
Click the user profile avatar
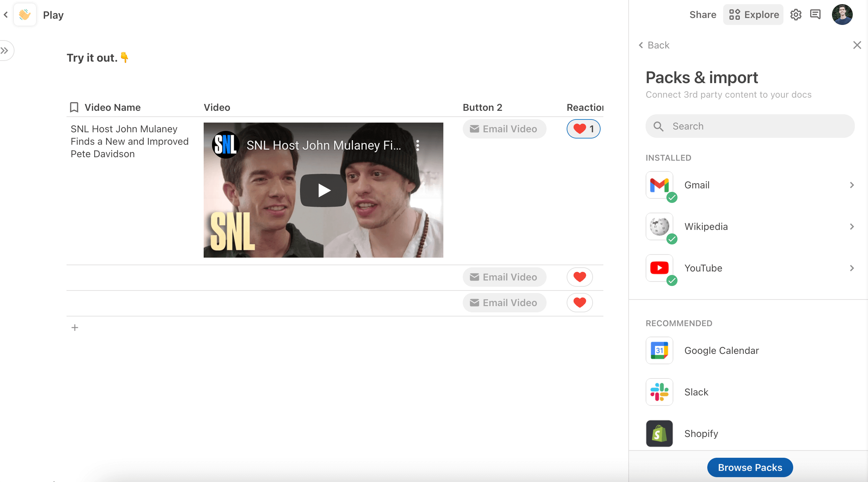[x=842, y=15]
